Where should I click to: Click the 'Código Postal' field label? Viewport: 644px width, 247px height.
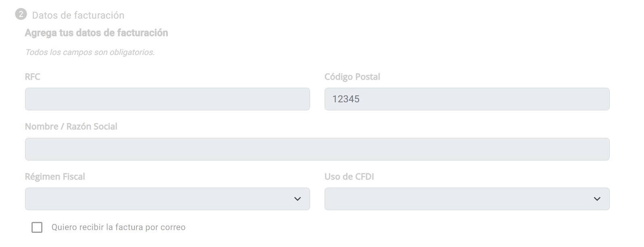point(352,77)
